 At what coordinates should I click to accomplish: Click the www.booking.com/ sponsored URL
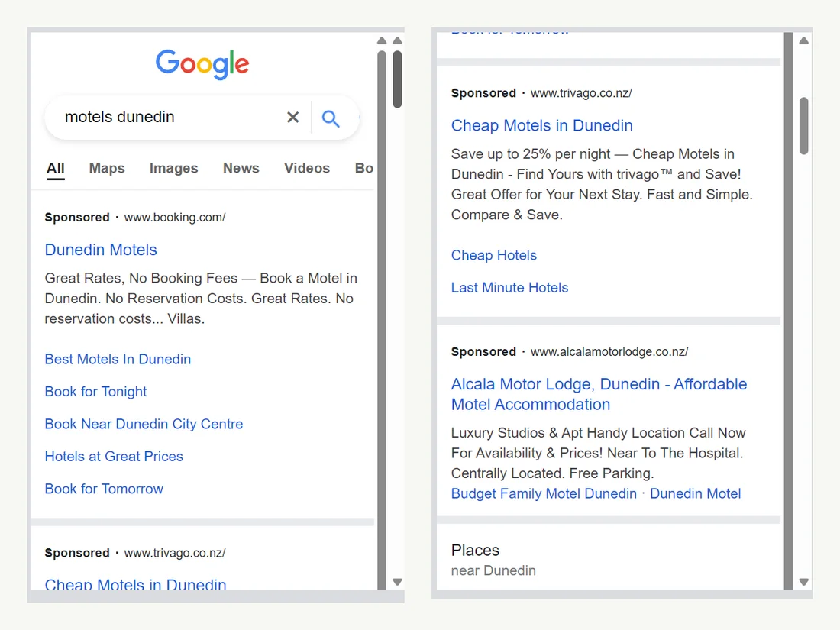[175, 218]
